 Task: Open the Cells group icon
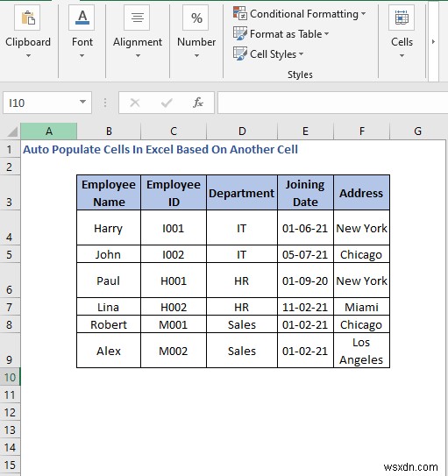(x=402, y=18)
